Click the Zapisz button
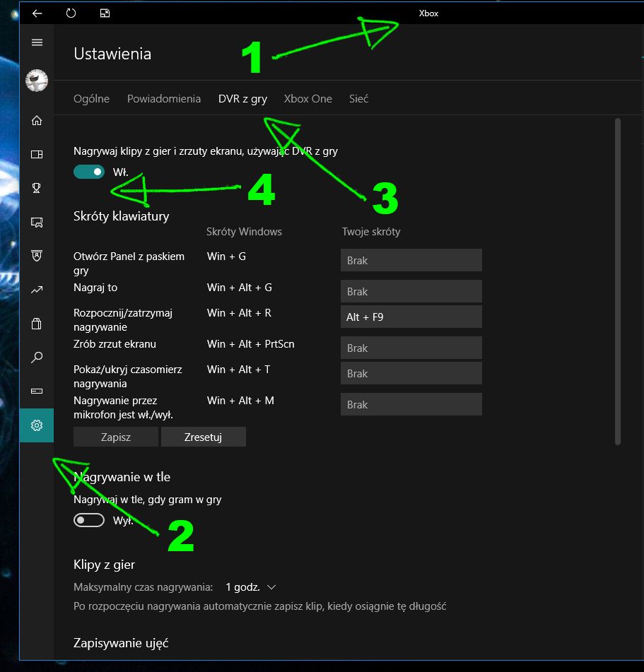 pos(116,437)
